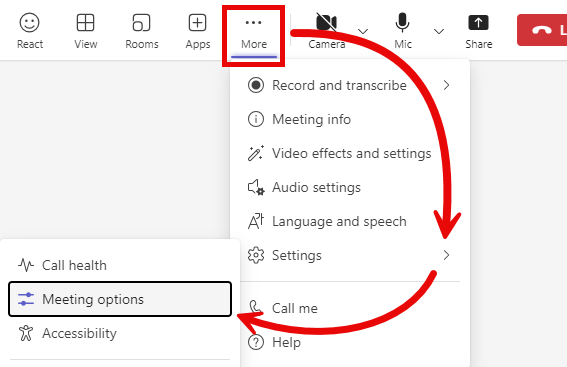Click the Apps plus icon
This screenshot has height=367, width=567.
(x=197, y=23)
